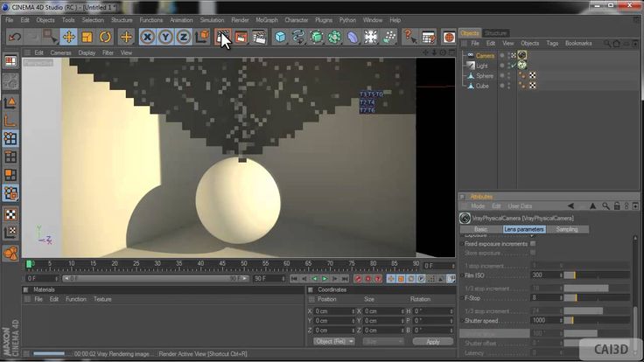Toggle the Light enabled checkmark

(x=514, y=66)
